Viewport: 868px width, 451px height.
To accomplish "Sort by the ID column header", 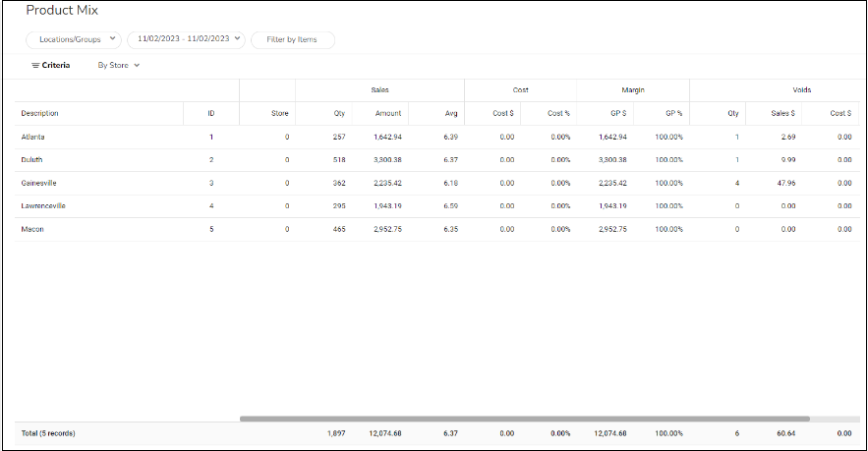I will pyautogui.click(x=210, y=113).
